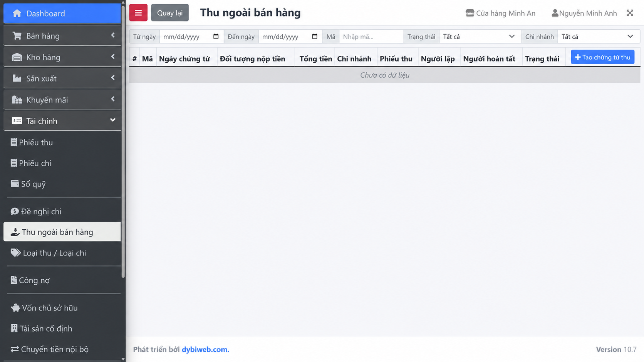Open the dybiweb.com link
Viewport: 644px width, 362px height.
coord(205,349)
